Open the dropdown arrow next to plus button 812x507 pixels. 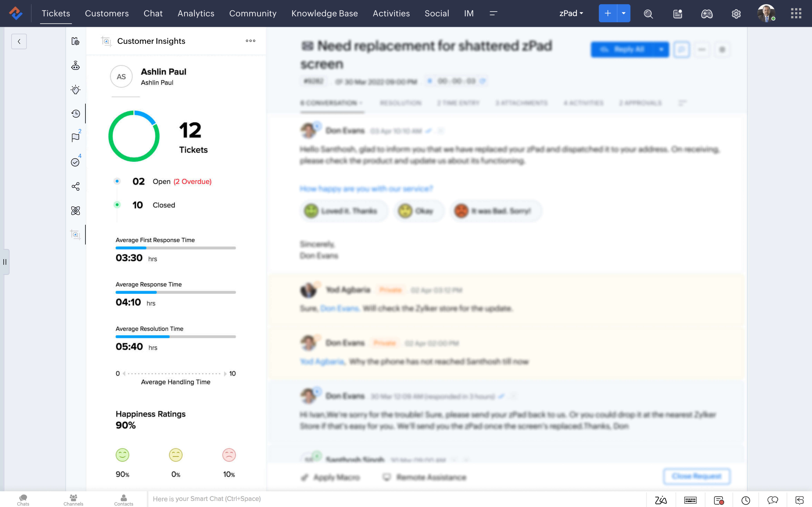pyautogui.click(x=623, y=13)
